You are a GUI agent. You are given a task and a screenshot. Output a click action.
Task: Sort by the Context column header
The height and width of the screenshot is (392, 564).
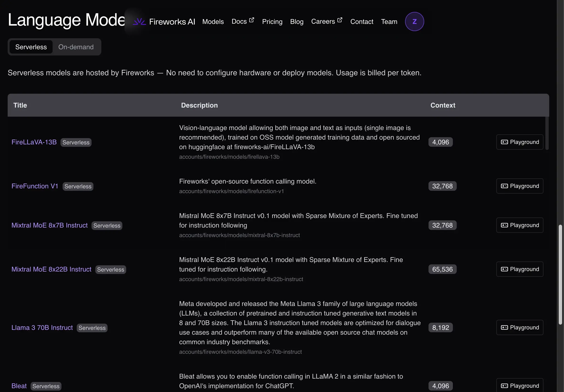[443, 105]
